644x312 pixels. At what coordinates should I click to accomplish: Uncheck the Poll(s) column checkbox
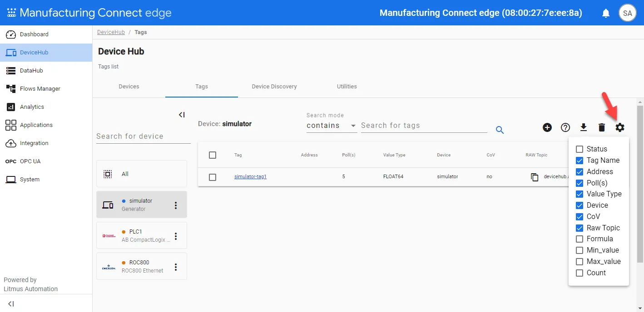coord(580,183)
